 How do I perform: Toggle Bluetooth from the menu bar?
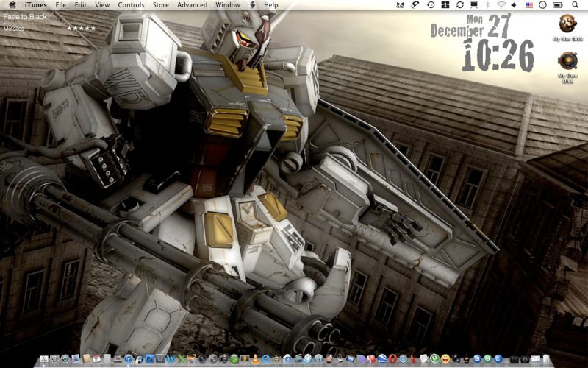(487, 4)
